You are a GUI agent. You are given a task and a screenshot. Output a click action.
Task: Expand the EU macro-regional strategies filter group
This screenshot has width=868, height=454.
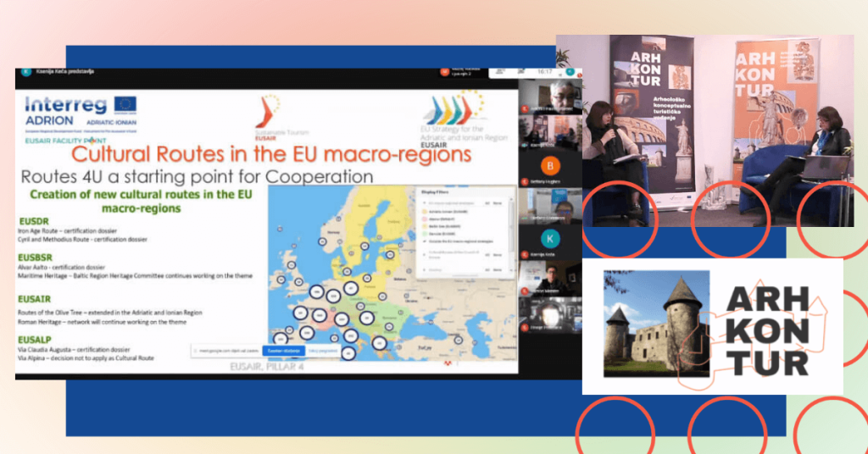(425, 203)
